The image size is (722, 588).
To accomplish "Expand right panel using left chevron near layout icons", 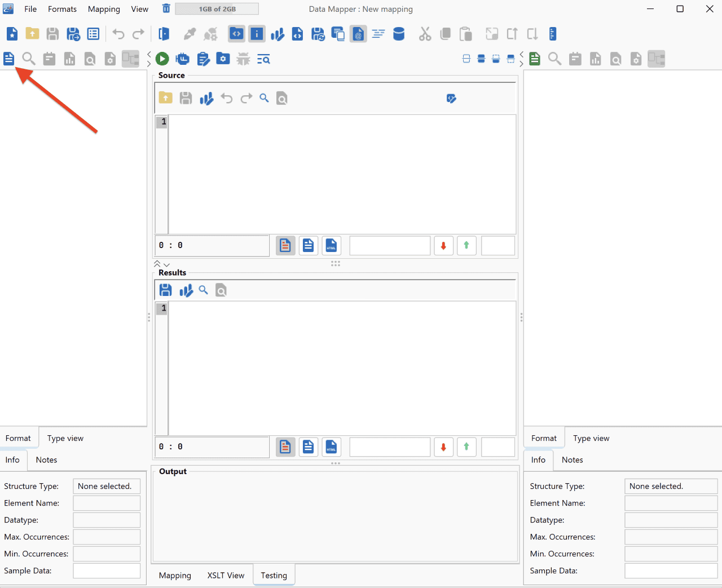I will 522,55.
